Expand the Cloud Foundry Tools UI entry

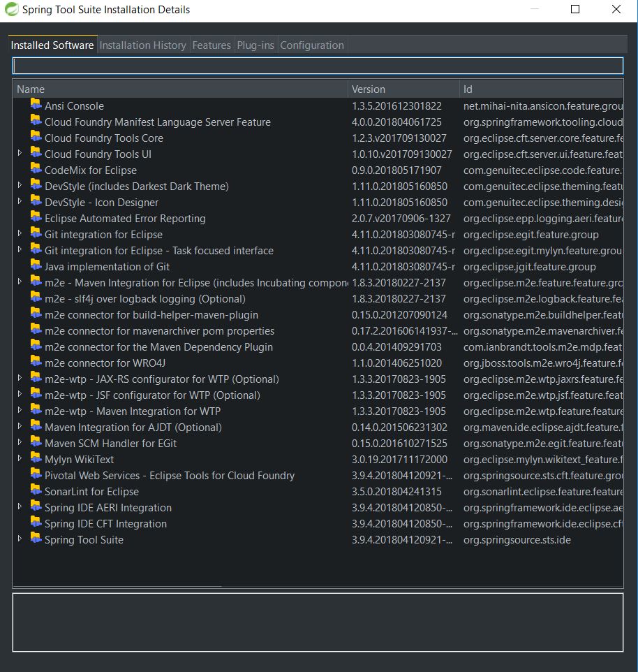pyautogui.click(x=20, y=153)
